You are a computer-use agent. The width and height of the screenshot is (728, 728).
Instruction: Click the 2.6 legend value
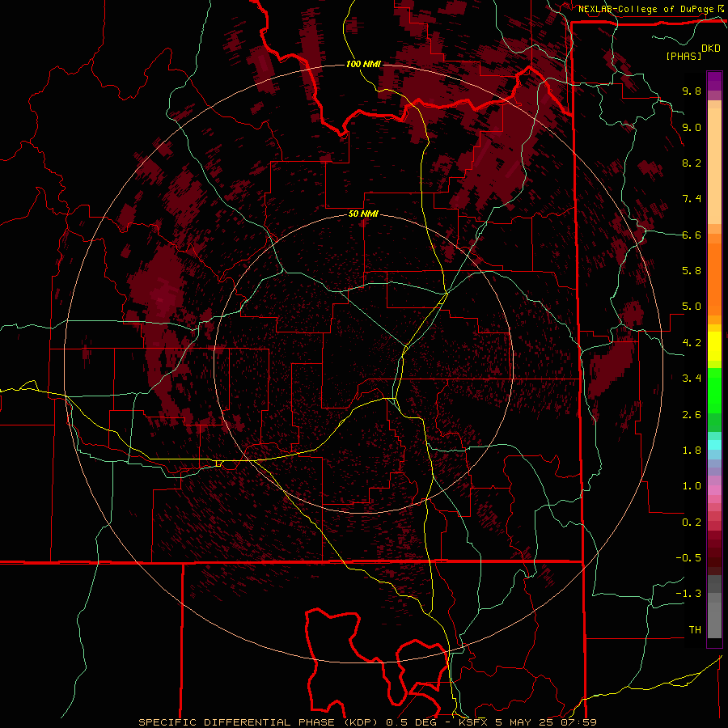[692, 415]
